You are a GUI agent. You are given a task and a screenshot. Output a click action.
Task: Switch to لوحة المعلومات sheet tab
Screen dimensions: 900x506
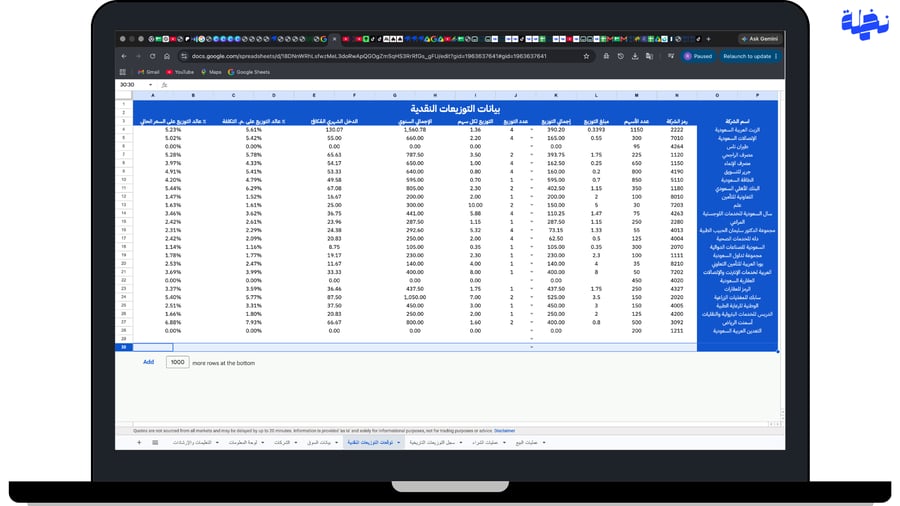243,442
